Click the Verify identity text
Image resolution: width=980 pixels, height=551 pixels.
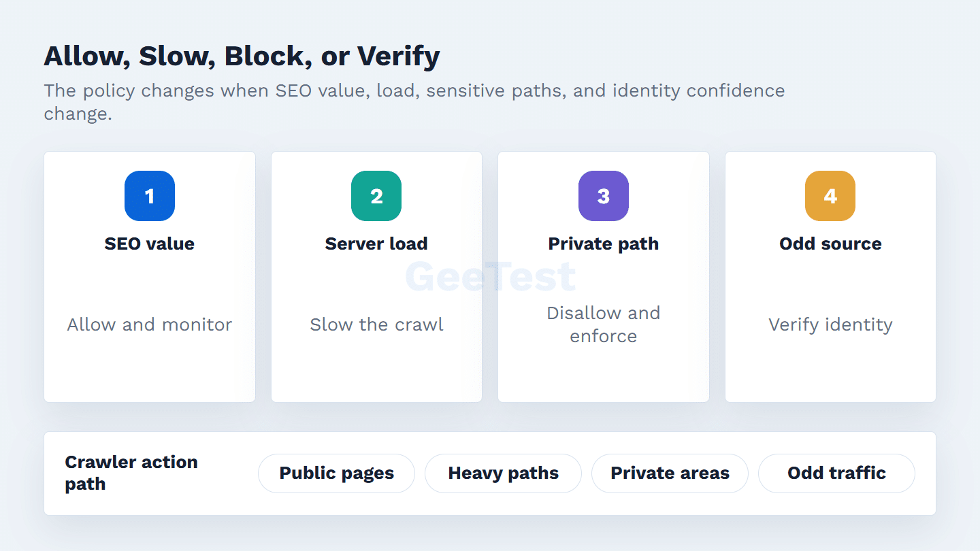point(830,324)
